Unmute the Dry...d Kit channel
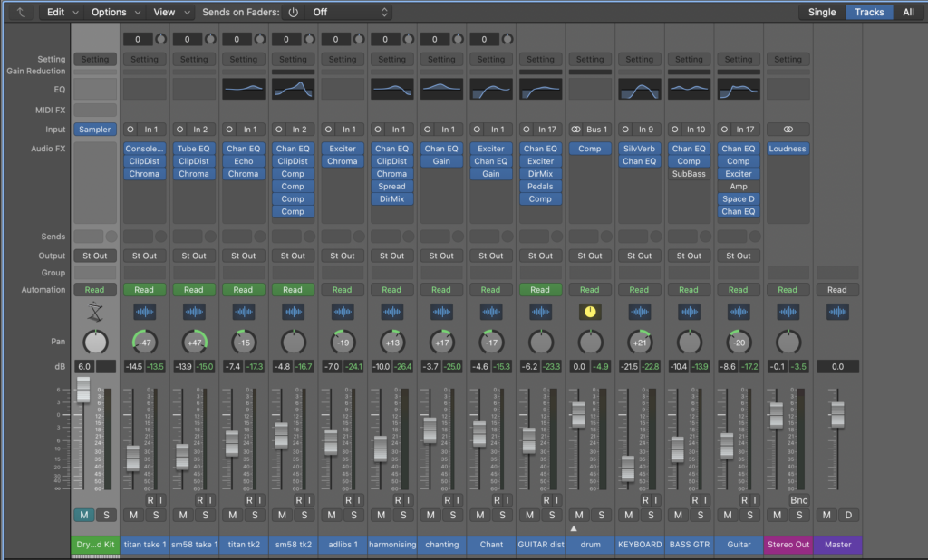 [x=83, y=515]
